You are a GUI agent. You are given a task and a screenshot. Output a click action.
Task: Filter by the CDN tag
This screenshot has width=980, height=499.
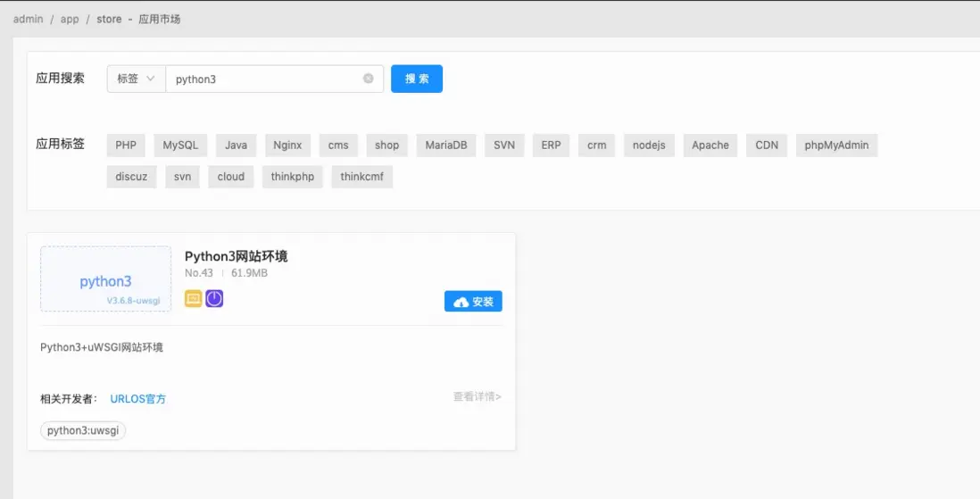(767, 146)
